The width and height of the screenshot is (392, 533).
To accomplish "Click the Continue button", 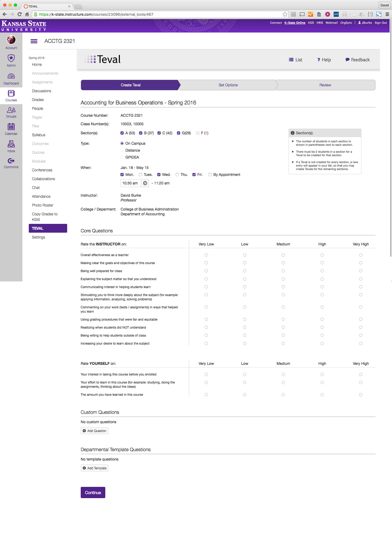I will point(93,492).
